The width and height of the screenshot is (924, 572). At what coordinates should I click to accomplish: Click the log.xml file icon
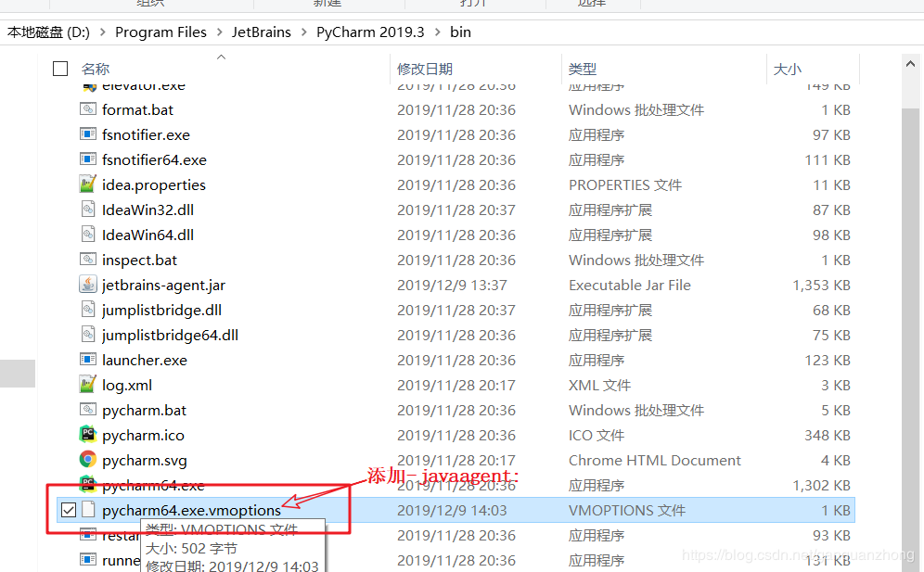pos(88,385)
